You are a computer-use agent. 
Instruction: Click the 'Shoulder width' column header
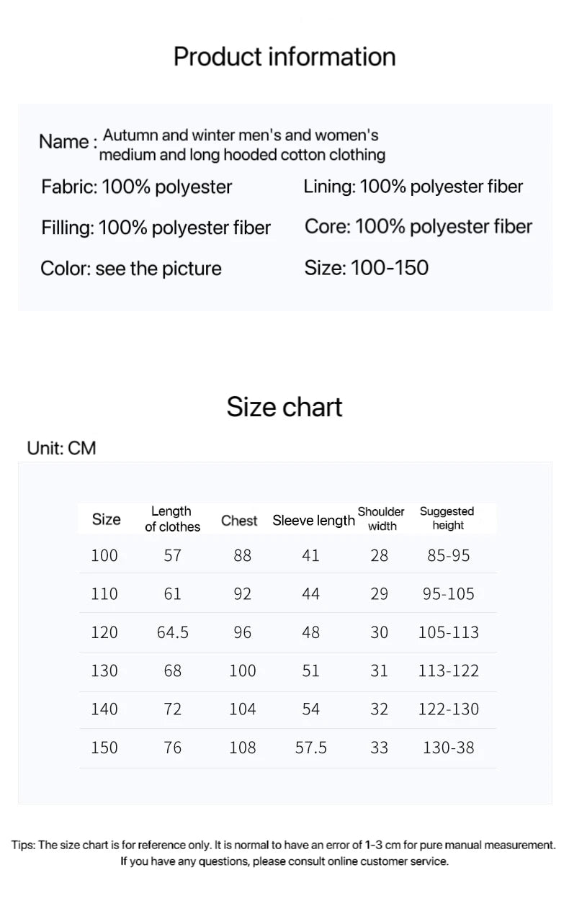click(x=381, y=519)
